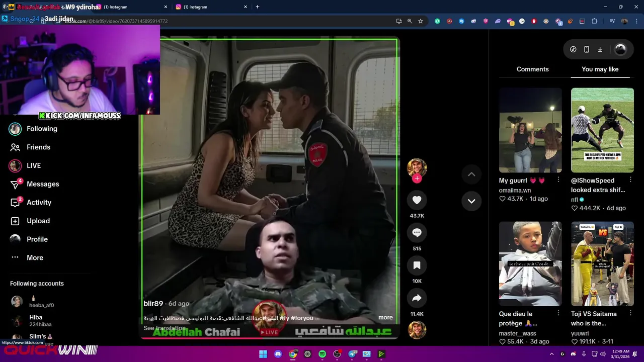Open the barber boy video thumbnail
The image size is (644, 362).
point(530,264)
